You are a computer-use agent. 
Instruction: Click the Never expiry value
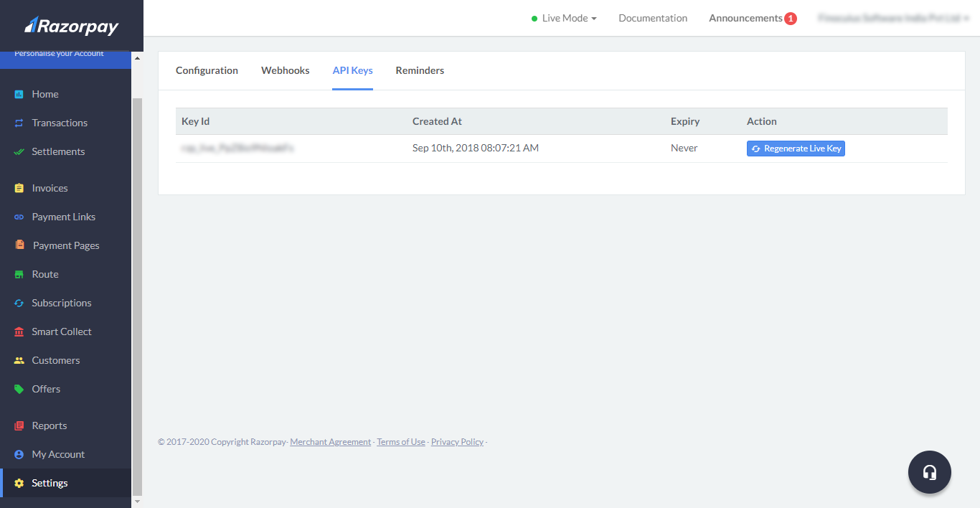tap(684, 148)
